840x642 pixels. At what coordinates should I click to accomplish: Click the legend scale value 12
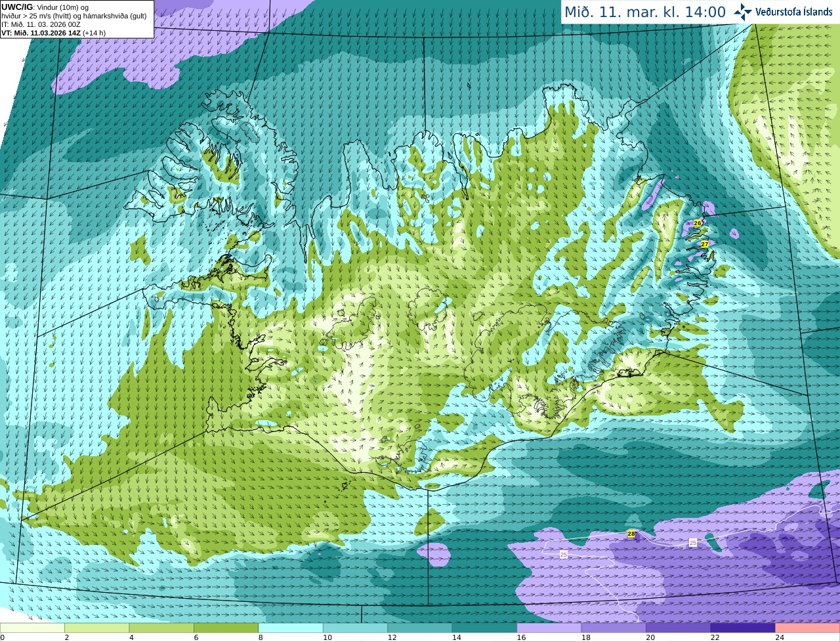(392, 637)
